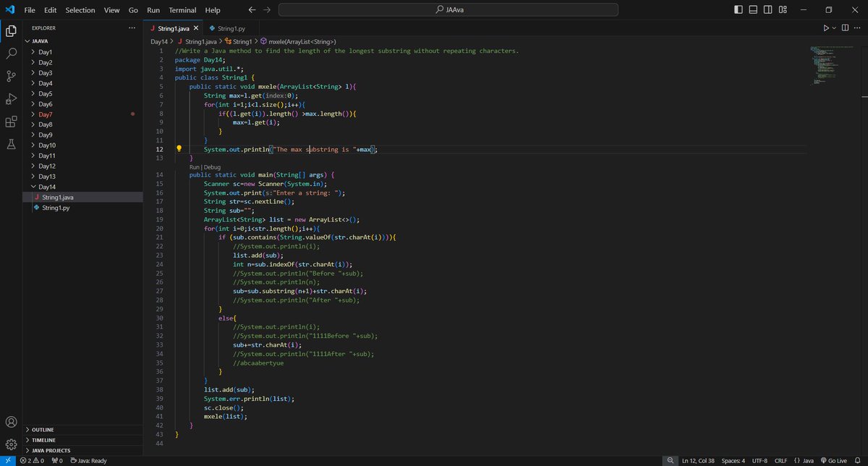Click the VS Code logo icon
868x466 pixels.
(10, 10)
